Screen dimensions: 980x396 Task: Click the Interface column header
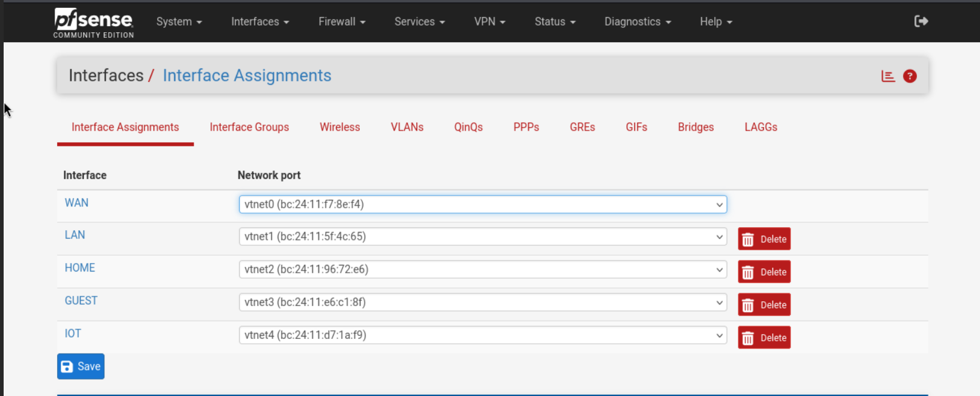pyautogui.click(x=85, y=175)
